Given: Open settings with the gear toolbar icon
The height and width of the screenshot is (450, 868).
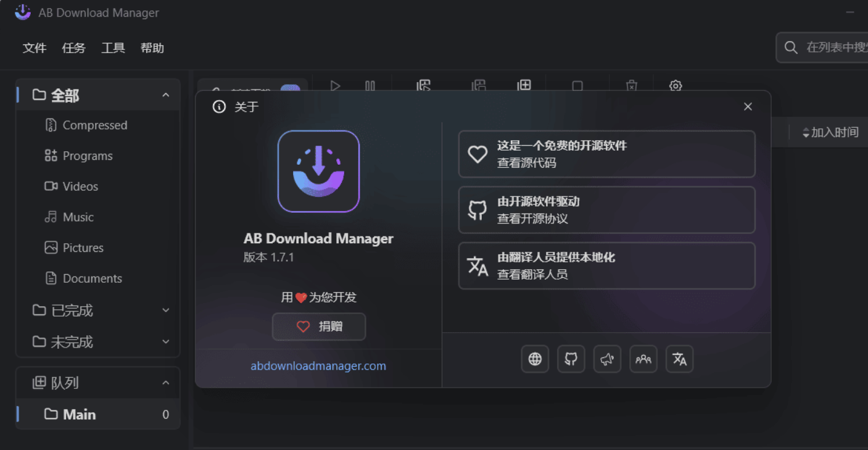Looking at the screenshot, I should (x=676, y=86).
